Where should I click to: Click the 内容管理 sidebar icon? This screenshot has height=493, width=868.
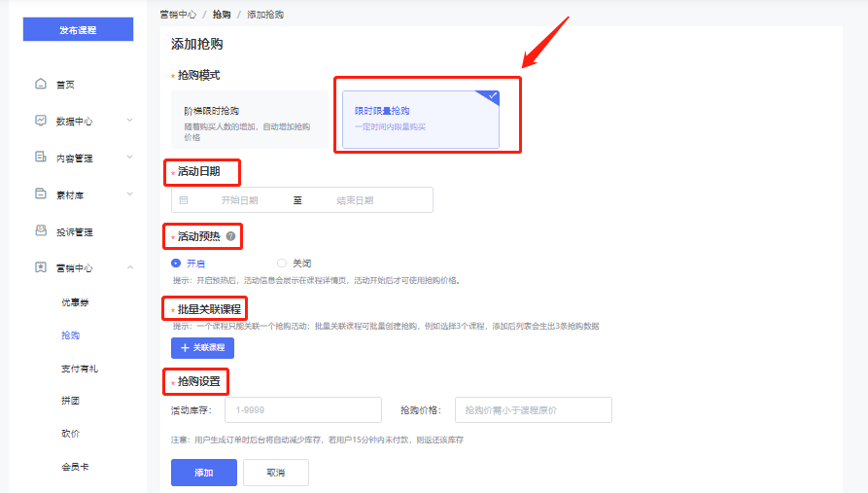pos(40,158)
